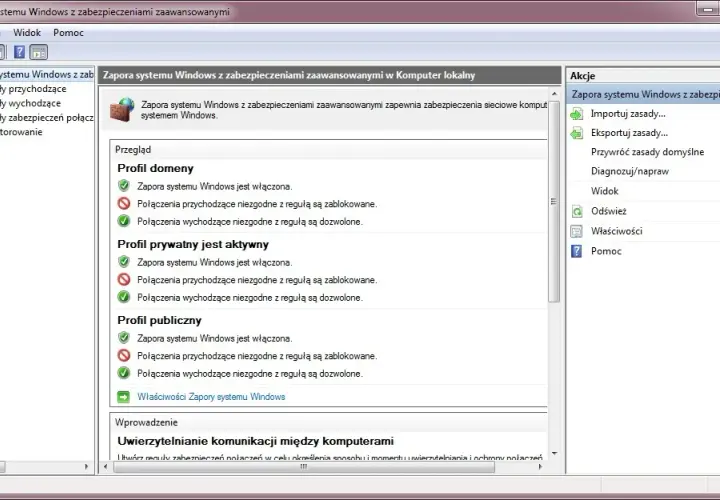Click the Akcje pane title

[583, 76]
